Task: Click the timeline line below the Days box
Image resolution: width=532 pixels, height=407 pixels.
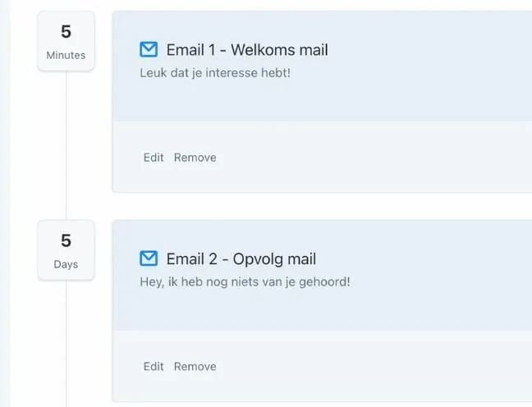Action: click(66, 343)
